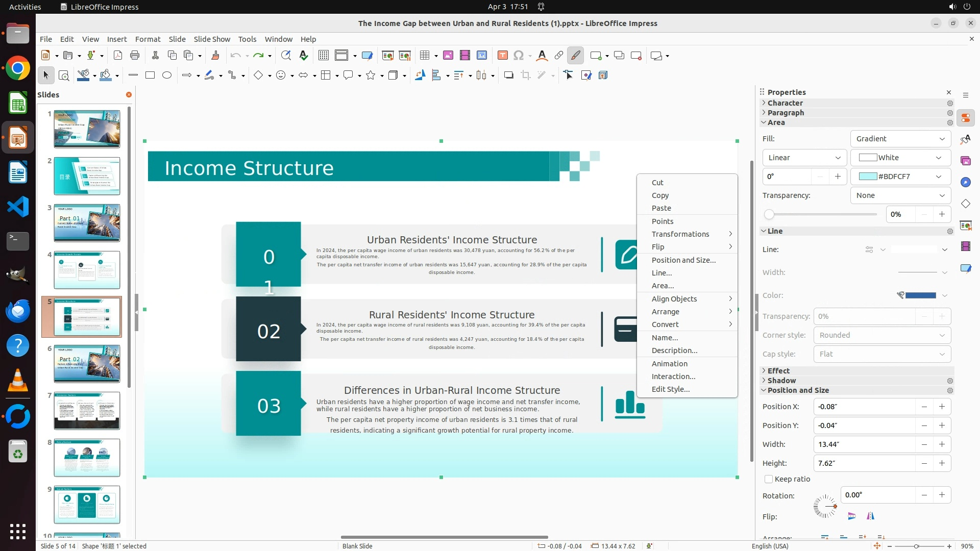Viewport: 980px width, 551px height.
Task: Select the Rectangle drawing tool
Action: click(150, 76)
